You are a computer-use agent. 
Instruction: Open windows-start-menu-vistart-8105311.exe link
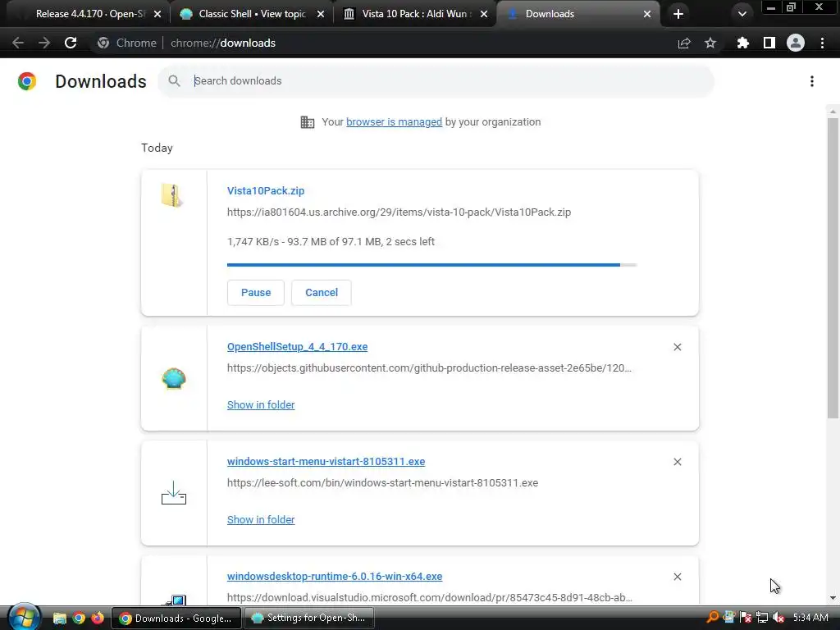(x=326, y=461)
